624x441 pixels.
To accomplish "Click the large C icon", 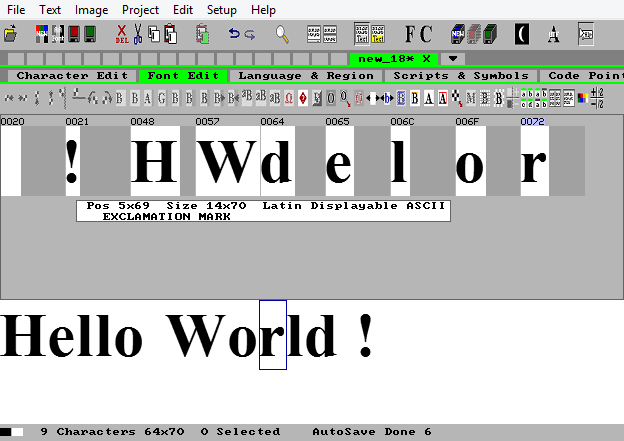I will coord(425,34).
